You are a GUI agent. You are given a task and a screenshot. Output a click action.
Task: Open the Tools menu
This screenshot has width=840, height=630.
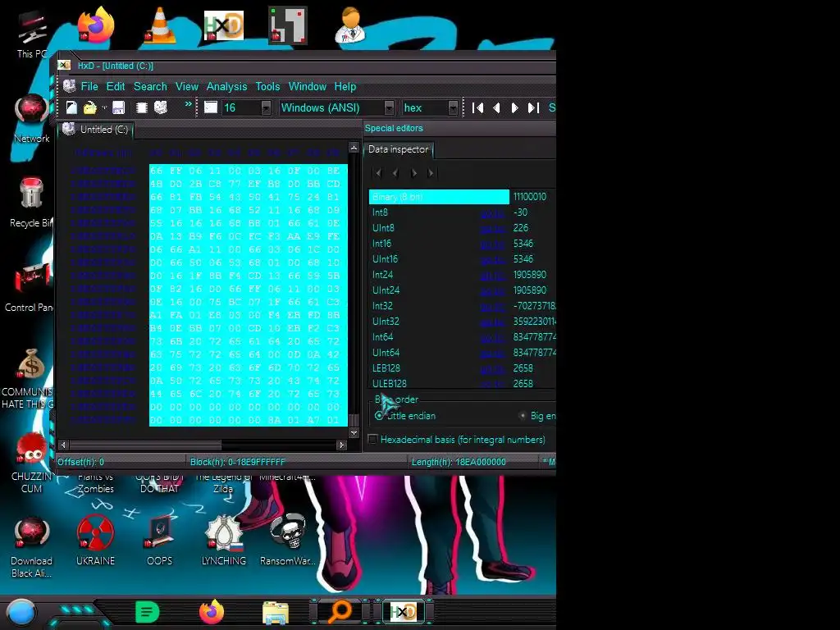pyautogui.click(x=267, y=86)
